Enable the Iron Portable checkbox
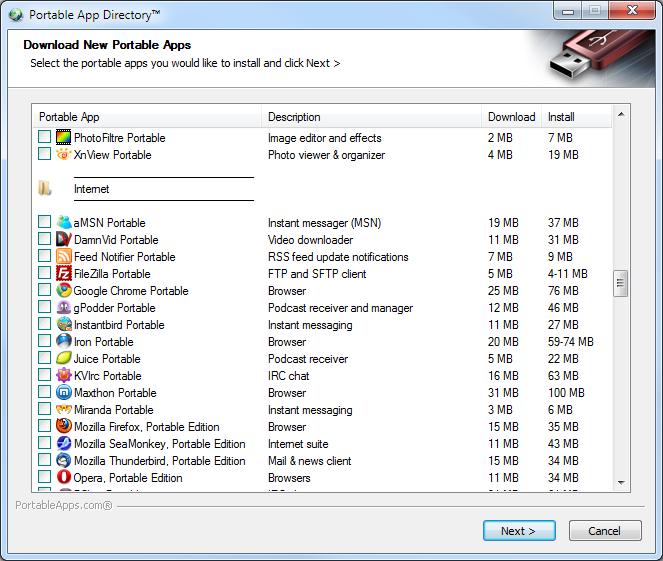This screenshot has width=663, height=561. [44, 342]
